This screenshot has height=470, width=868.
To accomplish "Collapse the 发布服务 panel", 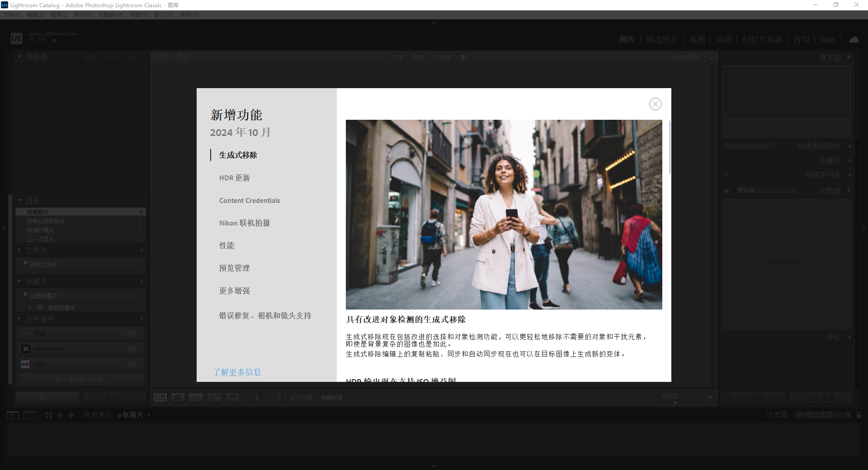I will pyautogui.click(x=19, y=319).
